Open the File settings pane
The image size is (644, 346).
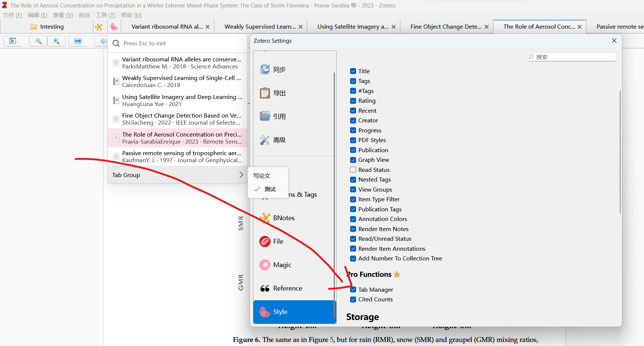pos(278,241)
